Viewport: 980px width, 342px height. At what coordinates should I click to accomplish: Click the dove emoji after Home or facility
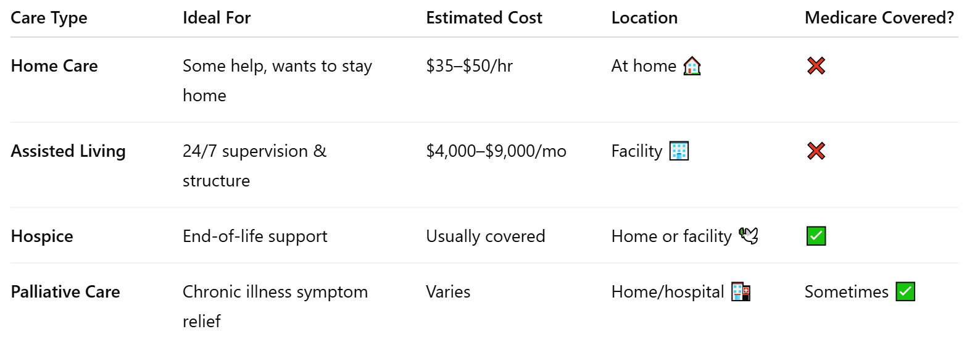coord(749,236)
